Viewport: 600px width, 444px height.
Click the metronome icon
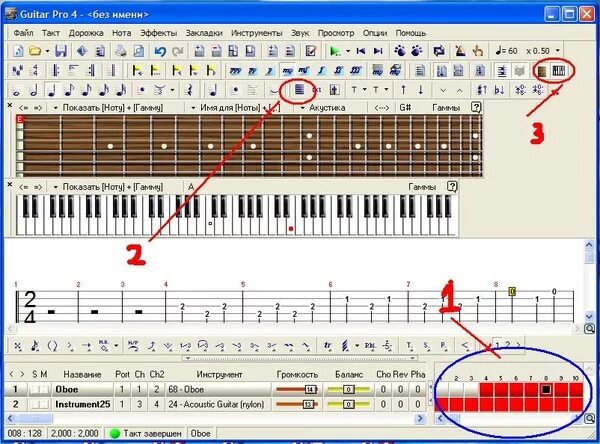(460, 51)
